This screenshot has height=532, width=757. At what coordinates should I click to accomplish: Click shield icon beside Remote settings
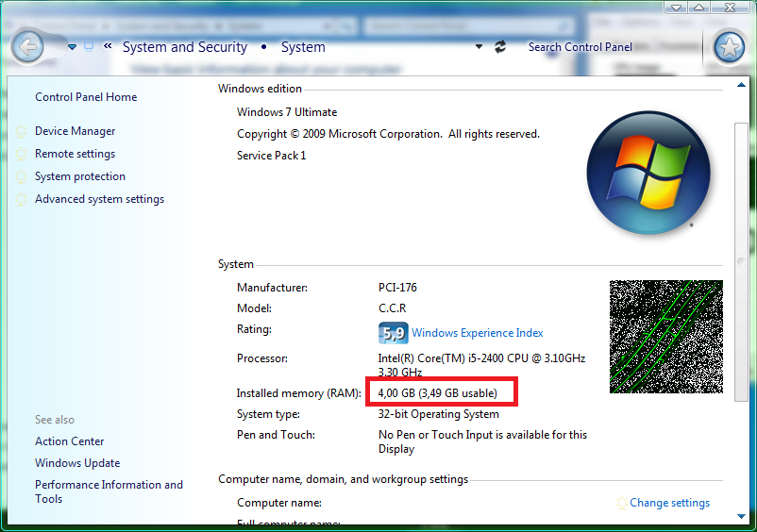click(21, 154)
